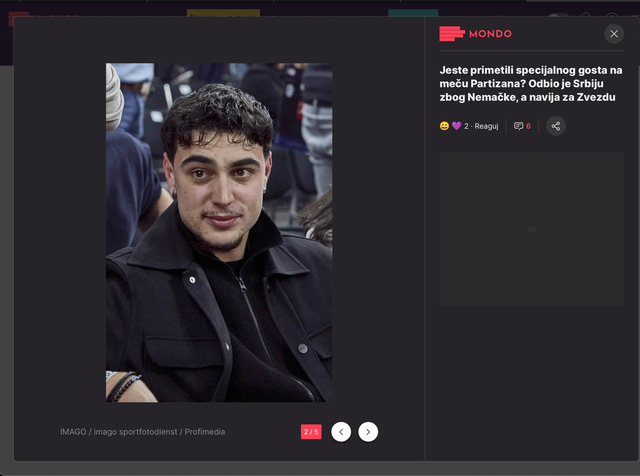
Task: Click the reaction count number 2
Action: [466, 126]
